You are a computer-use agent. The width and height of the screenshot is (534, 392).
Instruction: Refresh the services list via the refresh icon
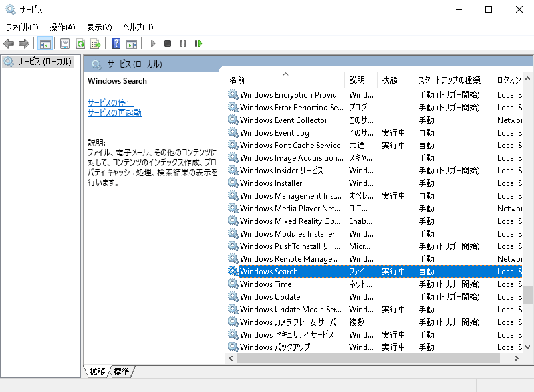80,43
